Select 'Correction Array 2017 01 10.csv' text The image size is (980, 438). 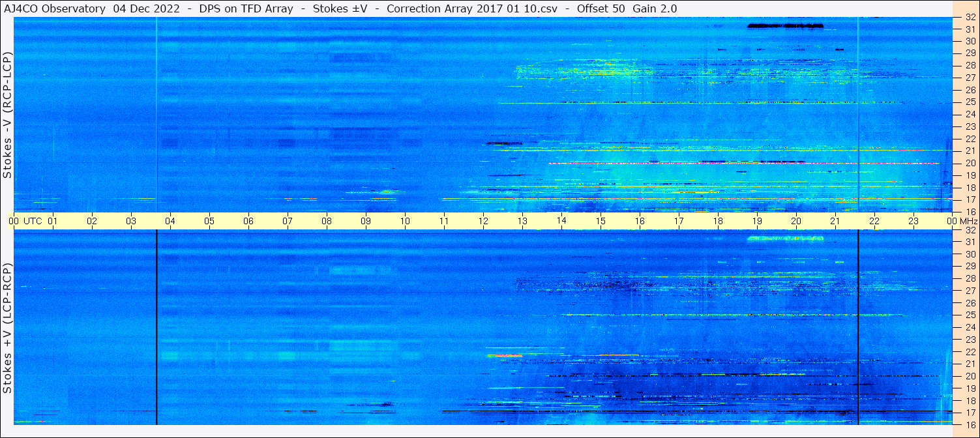pos(471,8)
